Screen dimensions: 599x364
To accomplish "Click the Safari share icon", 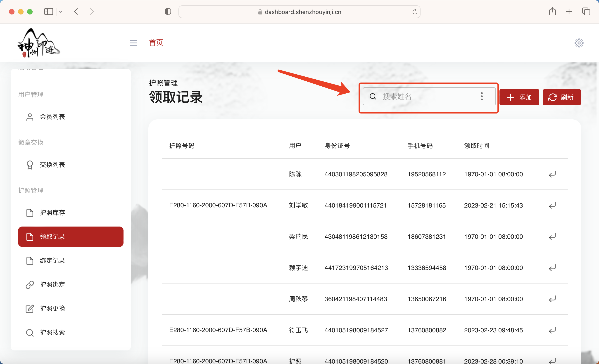I will 552,12.
